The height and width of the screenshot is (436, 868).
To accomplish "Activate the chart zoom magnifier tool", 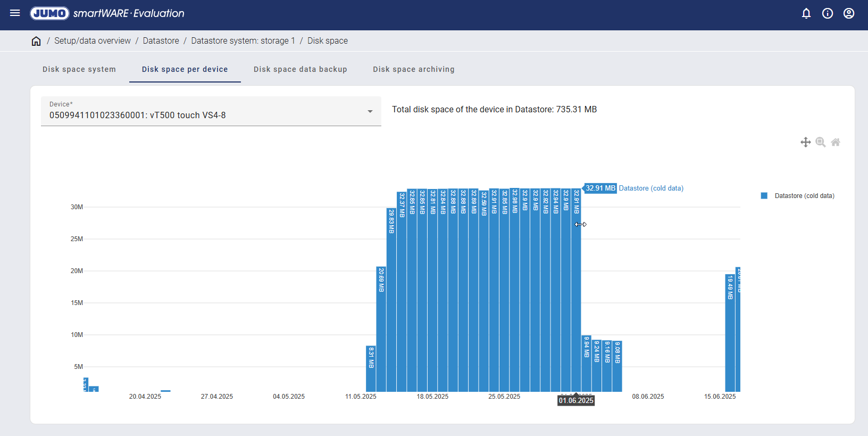I will [x=821, y=142].
